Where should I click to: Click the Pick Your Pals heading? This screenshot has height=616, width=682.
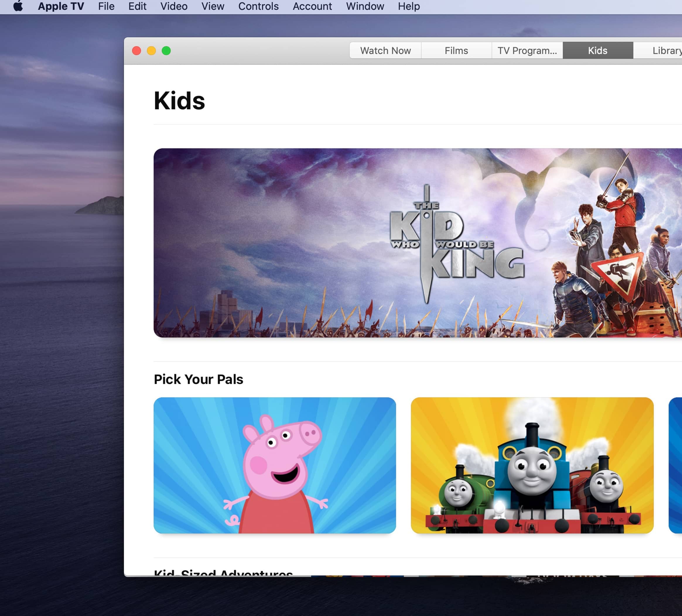pos(199,379)
